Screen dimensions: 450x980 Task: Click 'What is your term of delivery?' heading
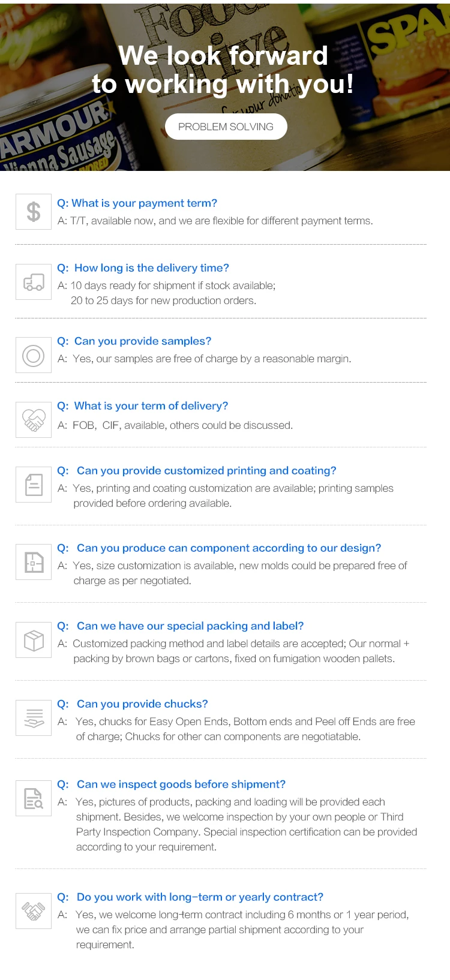(143, 406)
